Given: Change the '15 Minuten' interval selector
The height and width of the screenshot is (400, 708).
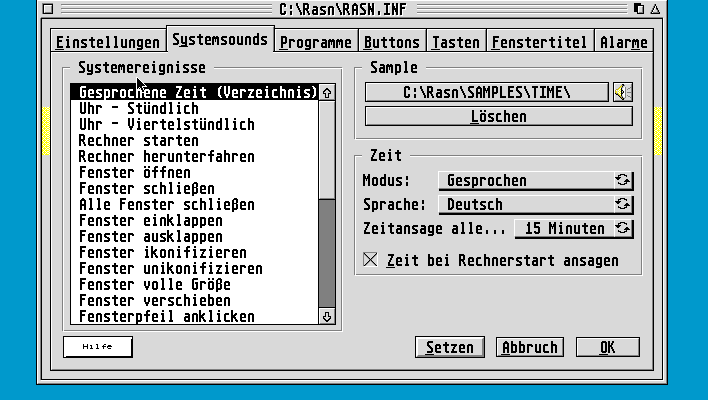Looking at the screenshot, I should coord(564,229).
